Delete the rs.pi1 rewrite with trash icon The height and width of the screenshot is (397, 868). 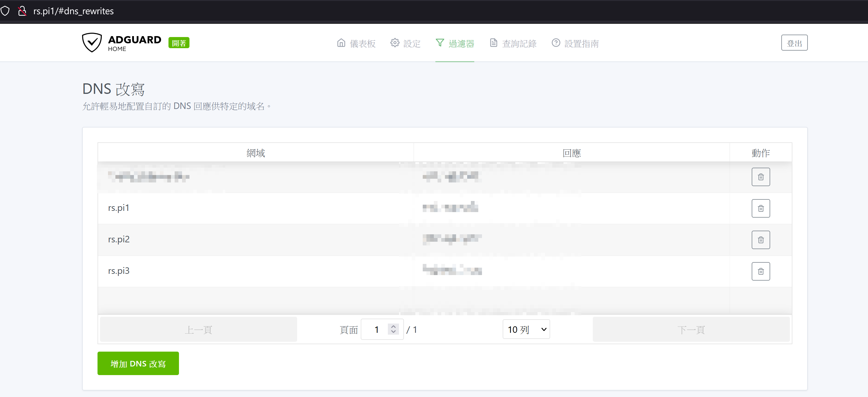point(761,208)
